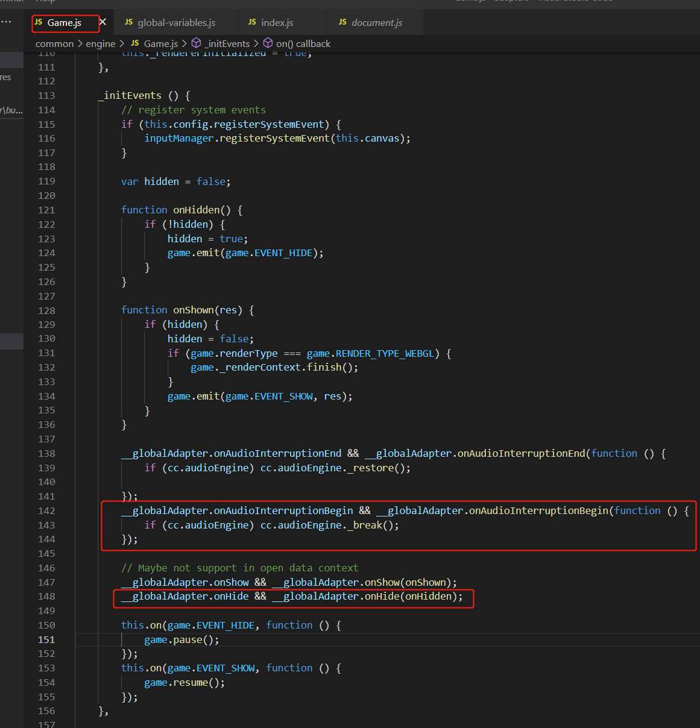Click 'onHide(onHidden)' on line 148
Viewport: 700px width, 728px height.
click(411, 597)
